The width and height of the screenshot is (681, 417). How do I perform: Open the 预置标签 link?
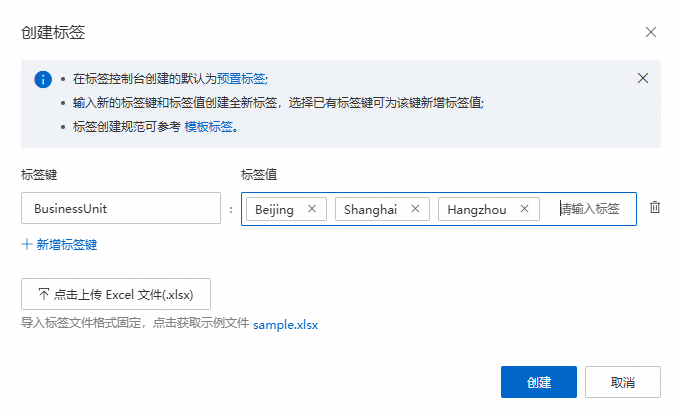pos(241,79)
